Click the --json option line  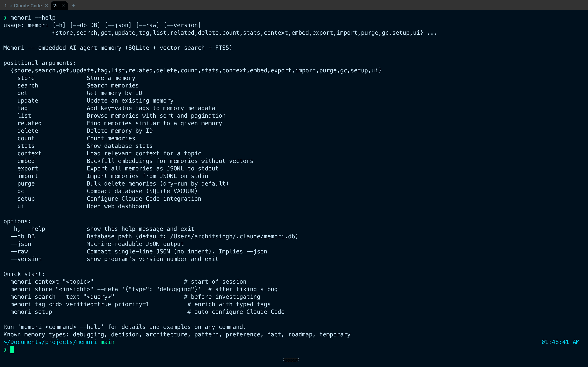pyautogui.click(x=21, y=244)
